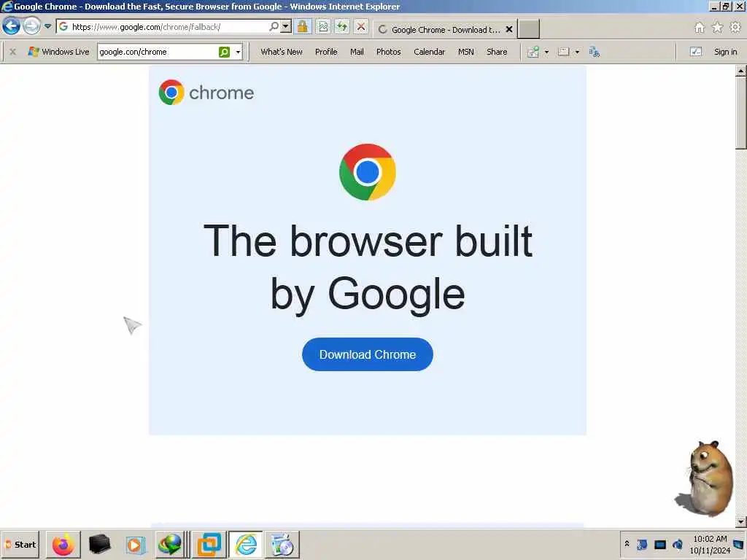The image size is (747, 560).
Task: Click the URL address bar
Action: [162, 27]
